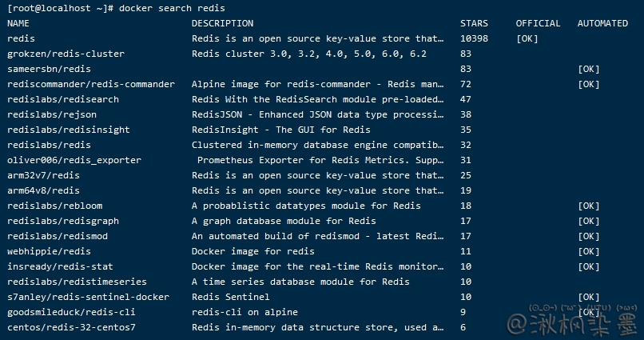Click the official [OK] for redis image
The width and height of the screenshot is (644, 340).
pos(527,38)
